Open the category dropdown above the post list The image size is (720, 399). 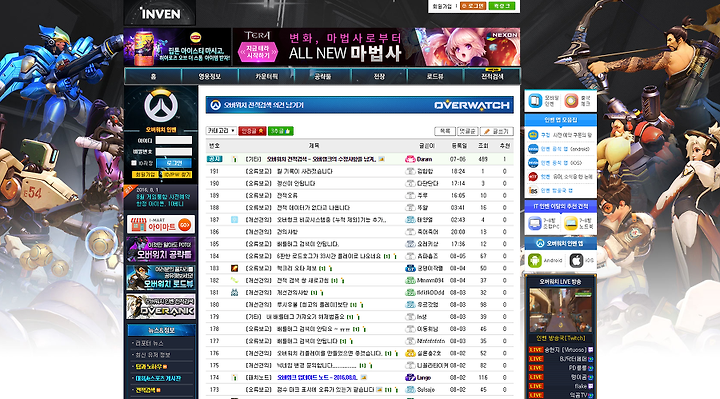[221, 131]
